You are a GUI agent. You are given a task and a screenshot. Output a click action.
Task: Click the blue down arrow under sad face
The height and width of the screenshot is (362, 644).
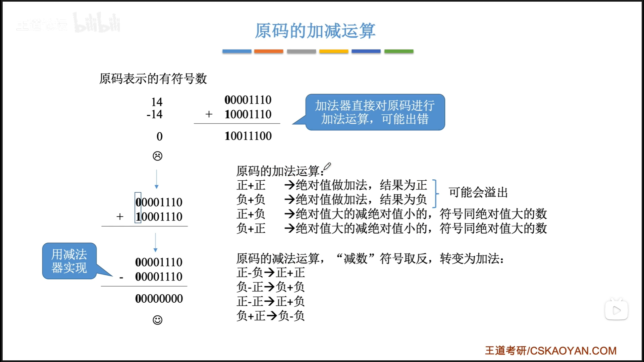(156, 179)
